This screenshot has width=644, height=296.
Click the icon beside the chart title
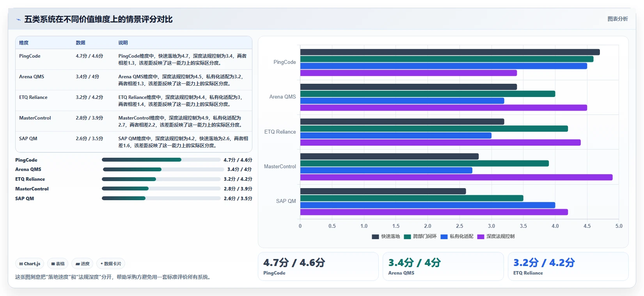coord(18,19)
